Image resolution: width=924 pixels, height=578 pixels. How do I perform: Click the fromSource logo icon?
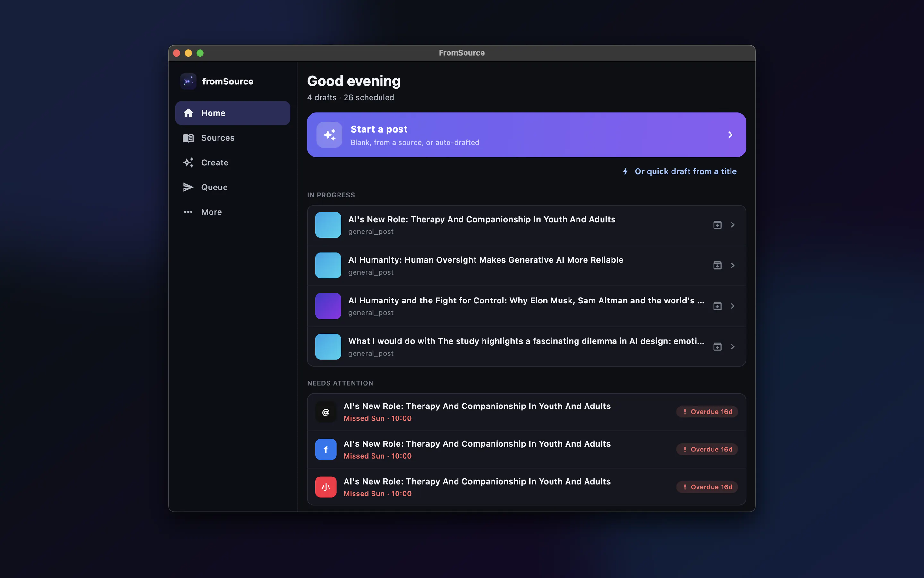[x=188, y=82]
